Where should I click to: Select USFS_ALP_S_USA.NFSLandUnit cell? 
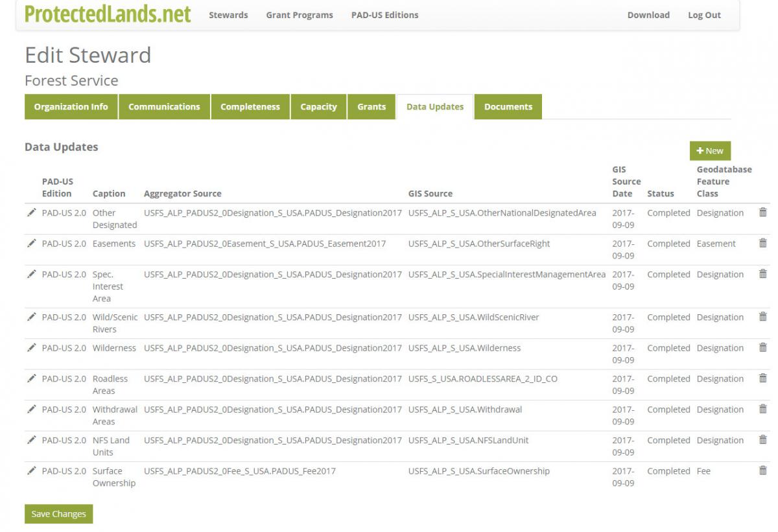pyautogui.click(x=469, y=440)
